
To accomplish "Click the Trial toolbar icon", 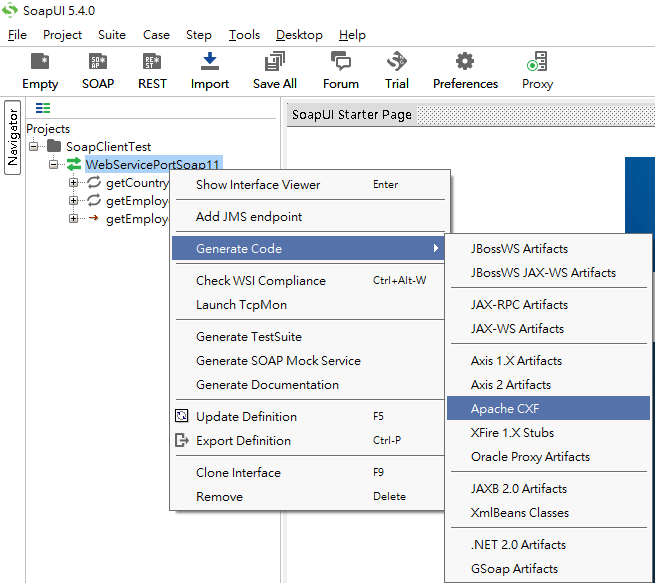I will pyautogui.click(x=396, y=61).
